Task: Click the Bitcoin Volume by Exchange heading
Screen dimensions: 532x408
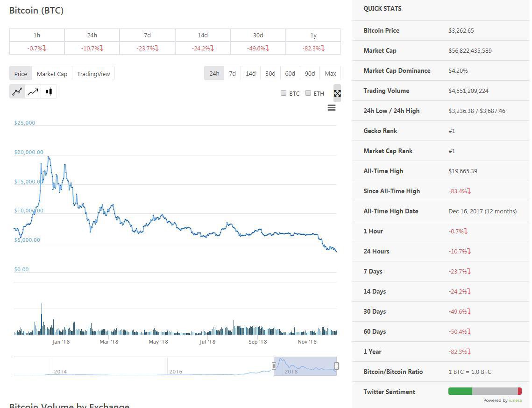Action: pyautogui.click(x=69, y=405)
